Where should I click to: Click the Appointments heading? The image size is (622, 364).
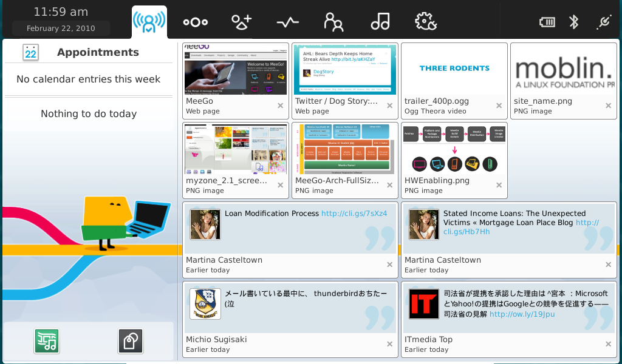point(98,52)
